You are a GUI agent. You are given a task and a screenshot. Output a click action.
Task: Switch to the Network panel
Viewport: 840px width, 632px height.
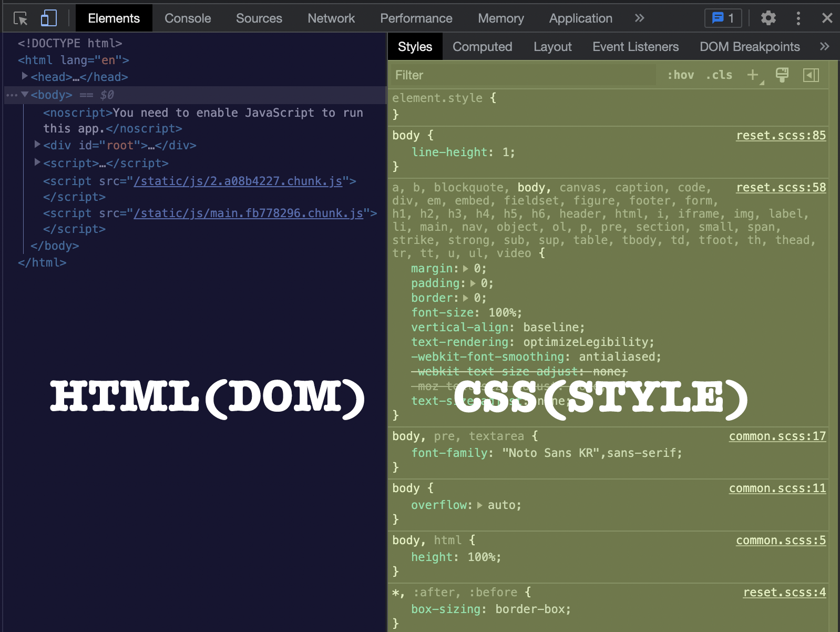(x=331, y=18)
